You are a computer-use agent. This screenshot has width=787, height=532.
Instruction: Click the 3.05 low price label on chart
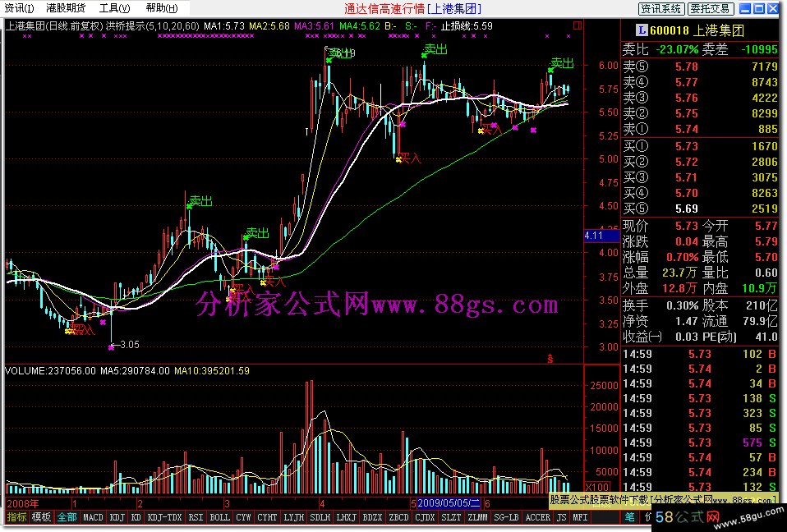coord(130,345)
